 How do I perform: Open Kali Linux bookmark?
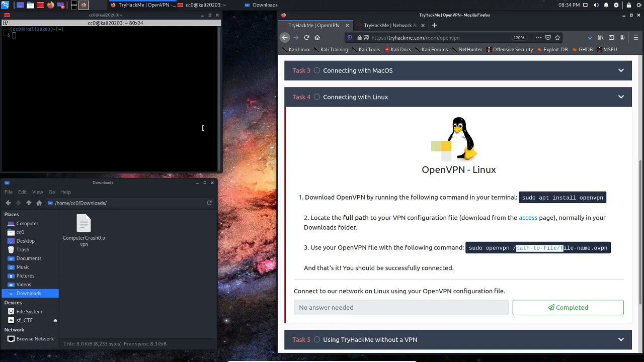[x=295, y=50]
